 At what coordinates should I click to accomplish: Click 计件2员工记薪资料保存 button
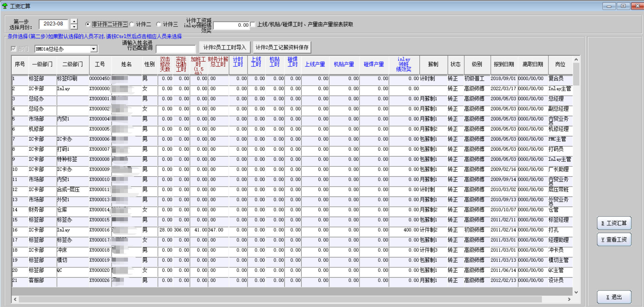[x=282, y=47]
